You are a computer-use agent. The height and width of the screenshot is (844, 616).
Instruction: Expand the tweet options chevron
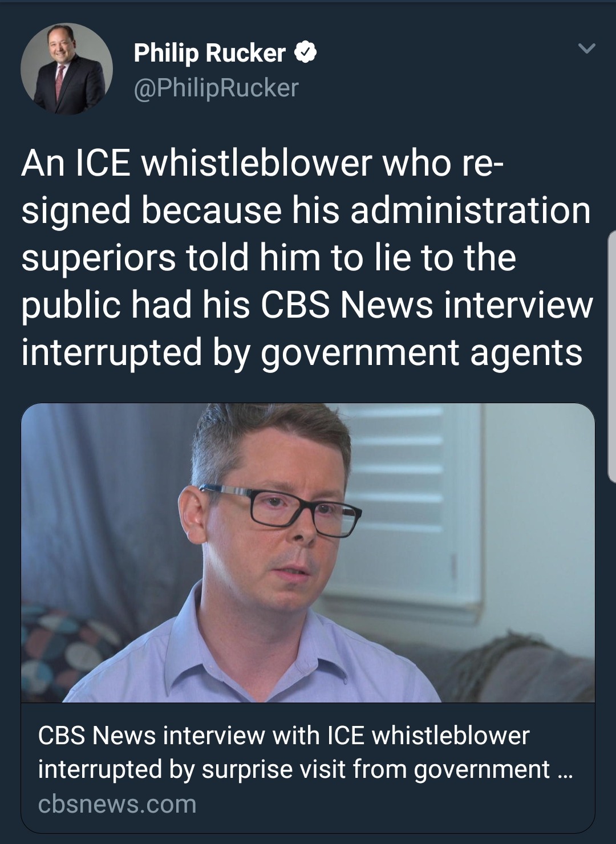[x=586, y=48]
